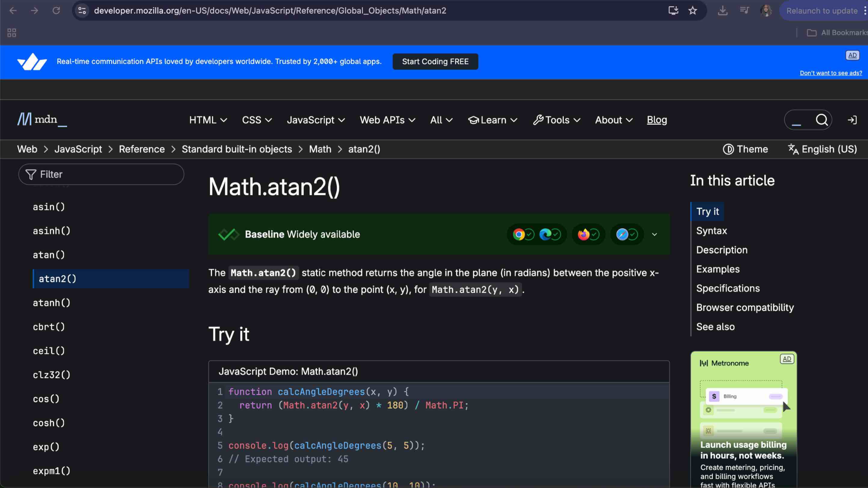The width and height of the screenshot is (868, 488).
Task: Click the search magnifier icon
Action: [x=821, y=120]
